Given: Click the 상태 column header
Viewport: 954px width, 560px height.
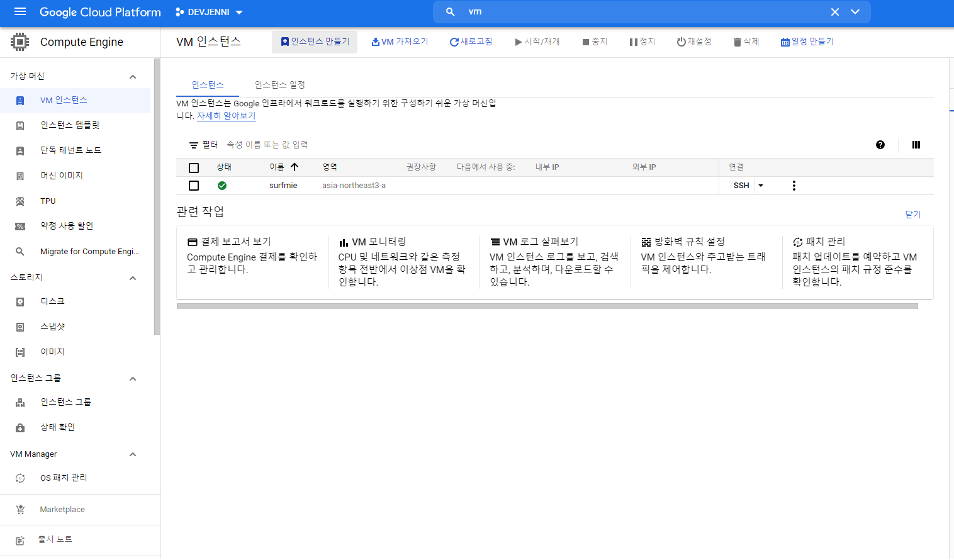Looking at the screenshot, I should [224, 167].
